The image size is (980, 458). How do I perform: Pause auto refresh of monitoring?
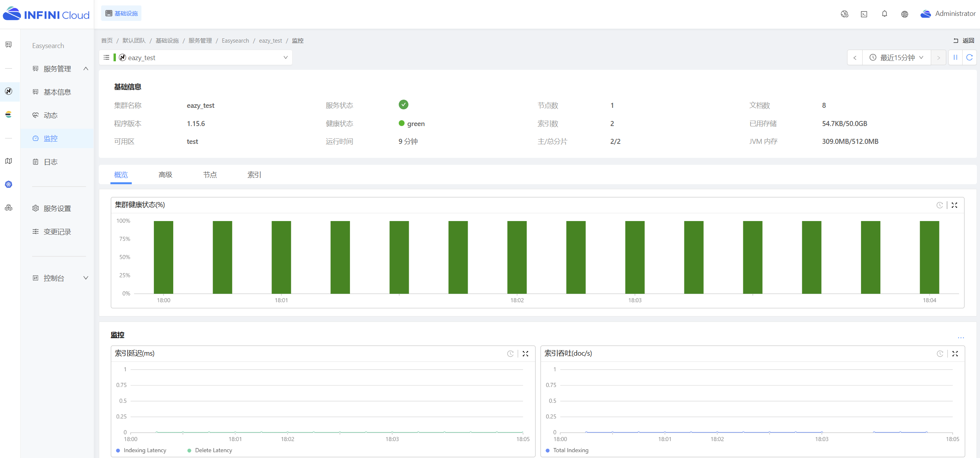(x=955, y=57)
